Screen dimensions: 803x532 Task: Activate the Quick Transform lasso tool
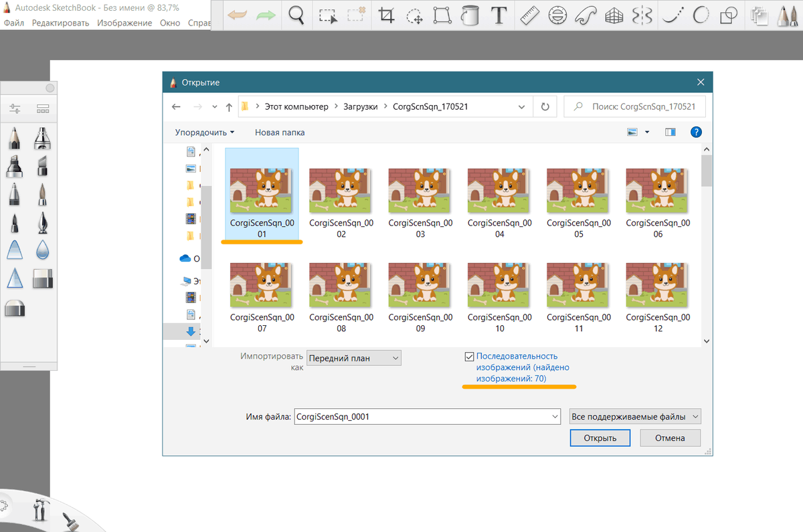pos(415,15)
